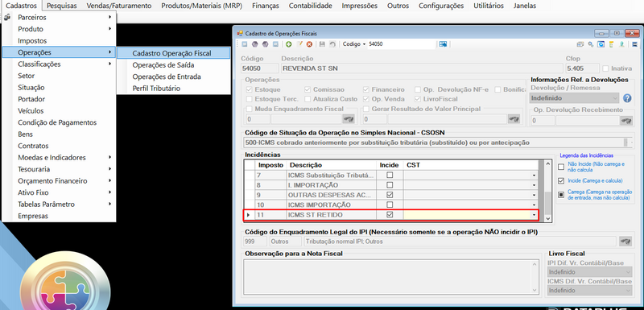Select Cadastro Operação Fiscal submenu item
This screenshot has width=644, height=310.
(x=174, y=53)
